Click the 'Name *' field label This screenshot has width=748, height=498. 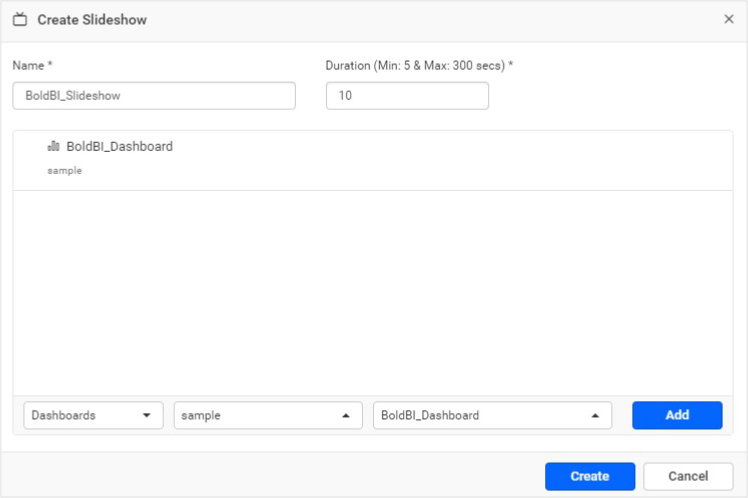(32, 65)
